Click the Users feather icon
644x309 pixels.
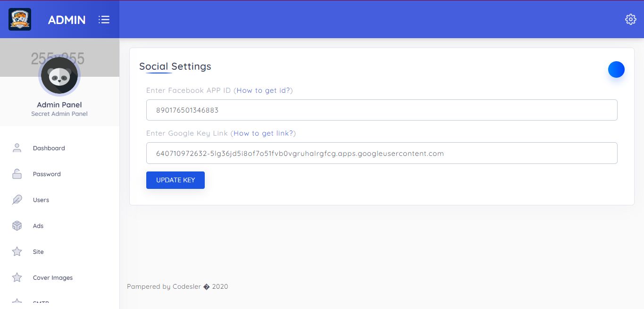point(17,200)
